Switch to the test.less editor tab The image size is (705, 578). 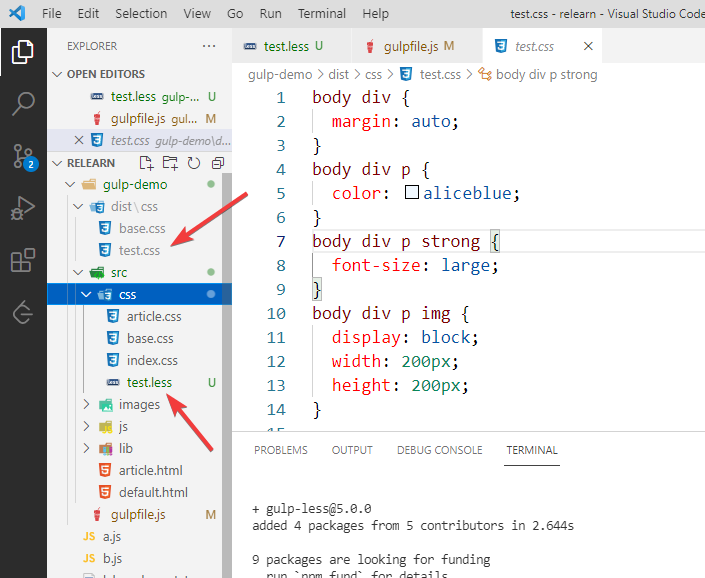(291, 46)
